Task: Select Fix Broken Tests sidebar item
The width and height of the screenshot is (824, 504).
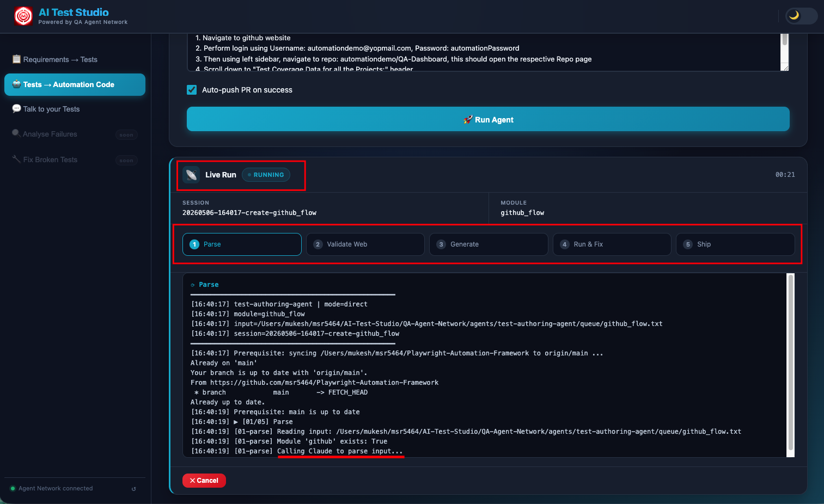Action: (x=75, y=159)
